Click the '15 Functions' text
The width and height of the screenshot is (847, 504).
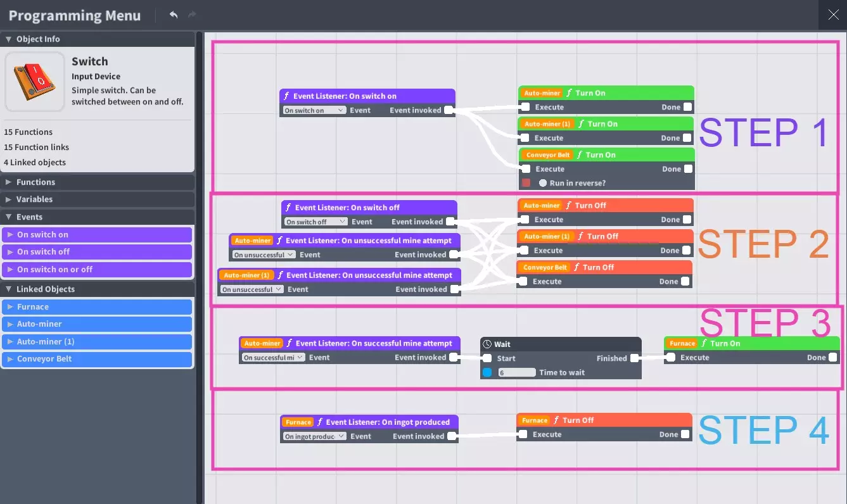click(29, 132)
